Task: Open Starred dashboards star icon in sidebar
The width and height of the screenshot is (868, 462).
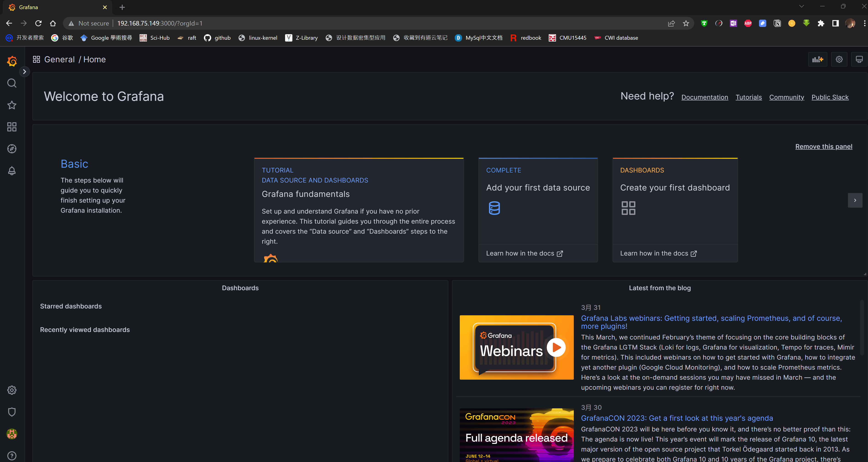Action: pyautogui.click(x=12, y=105)
